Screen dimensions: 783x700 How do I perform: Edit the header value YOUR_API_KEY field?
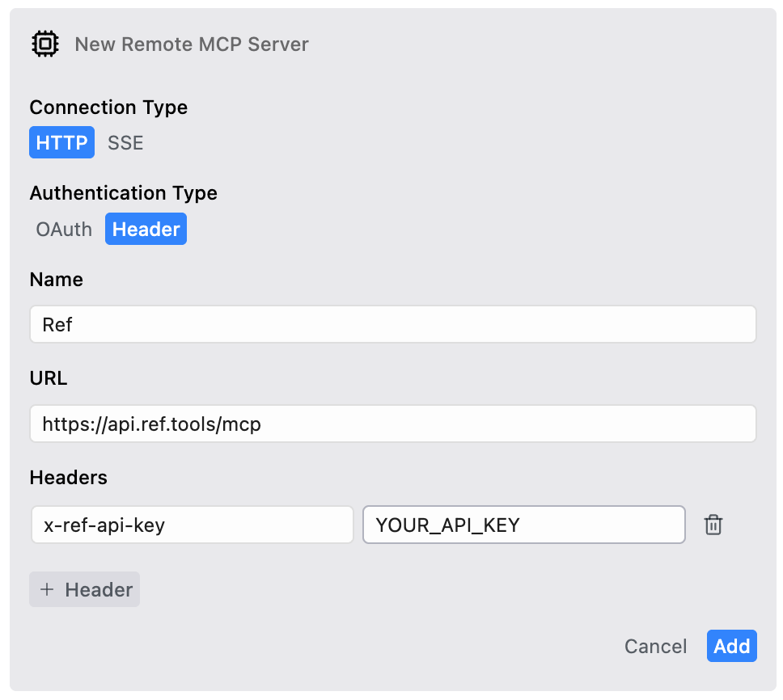(x=524, y=525)
